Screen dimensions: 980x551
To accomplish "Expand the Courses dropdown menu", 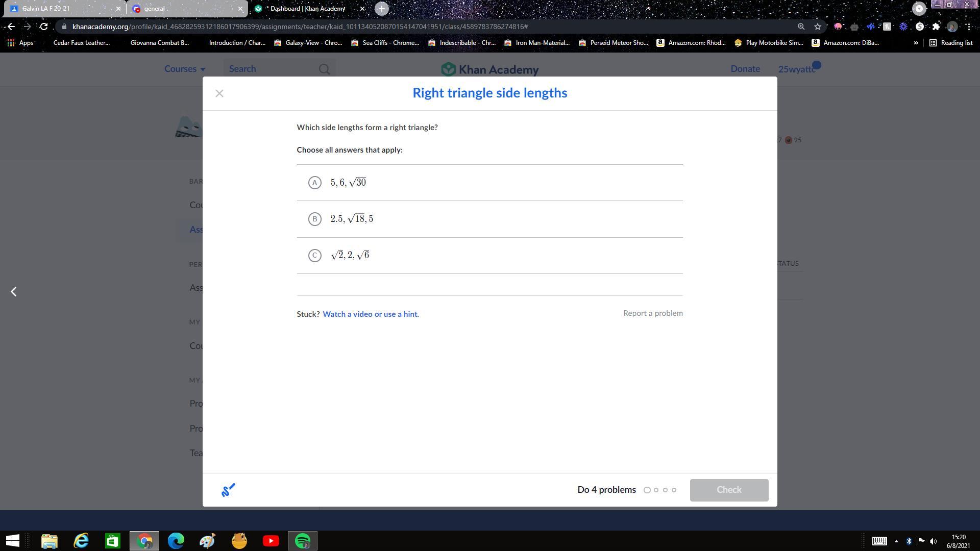I will click(x=184, y=69).
